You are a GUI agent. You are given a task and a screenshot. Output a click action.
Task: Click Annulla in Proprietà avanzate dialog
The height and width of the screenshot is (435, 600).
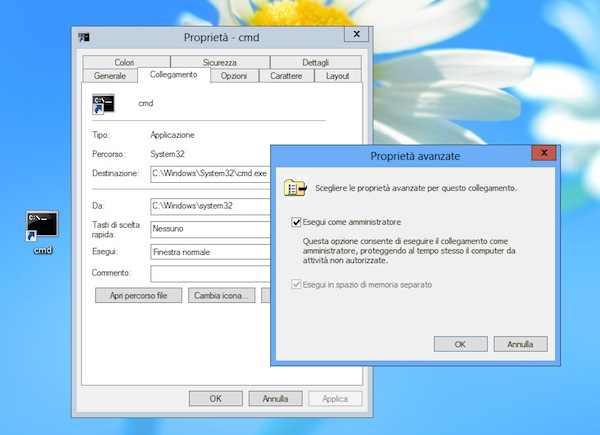[x=520, y=344]
